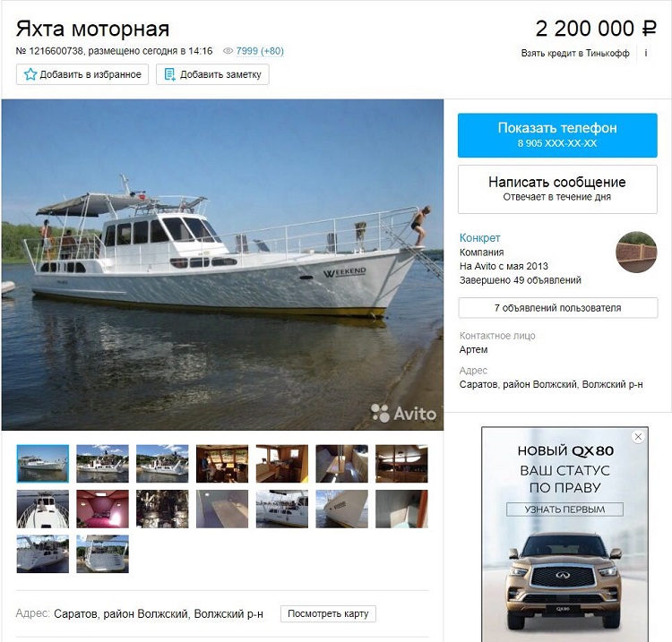The width and height of the screenshot is (672, 642).
Task: Click the Avito watermark logo on photo
Action: click(403, 414)
